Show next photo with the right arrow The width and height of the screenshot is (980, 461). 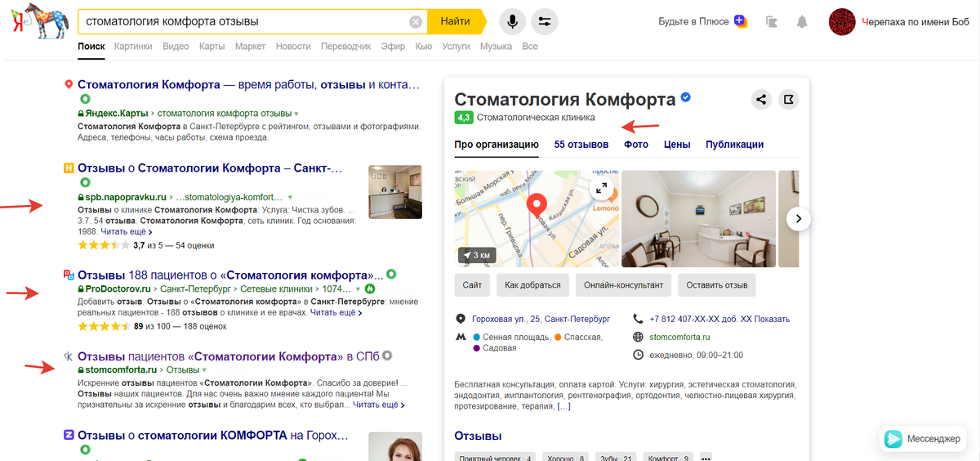click(x=799, y=218)
